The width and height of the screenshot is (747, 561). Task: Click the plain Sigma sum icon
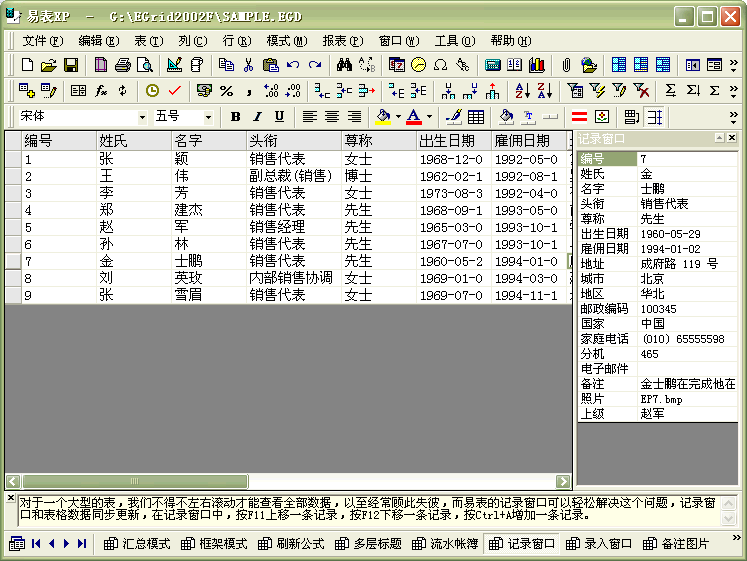[x=714, y=90]
